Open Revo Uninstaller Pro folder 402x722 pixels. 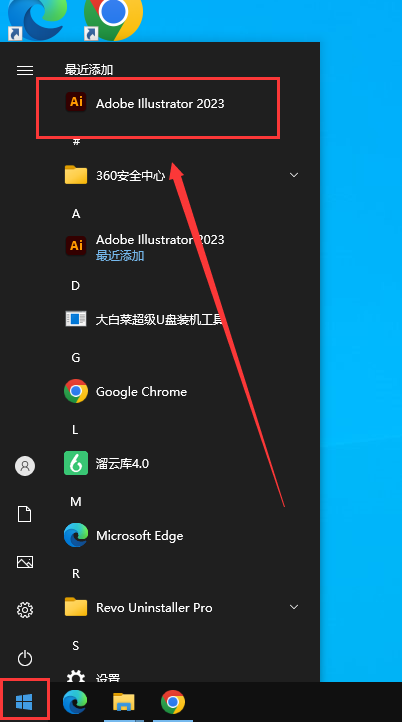click(x=182, y=607)
